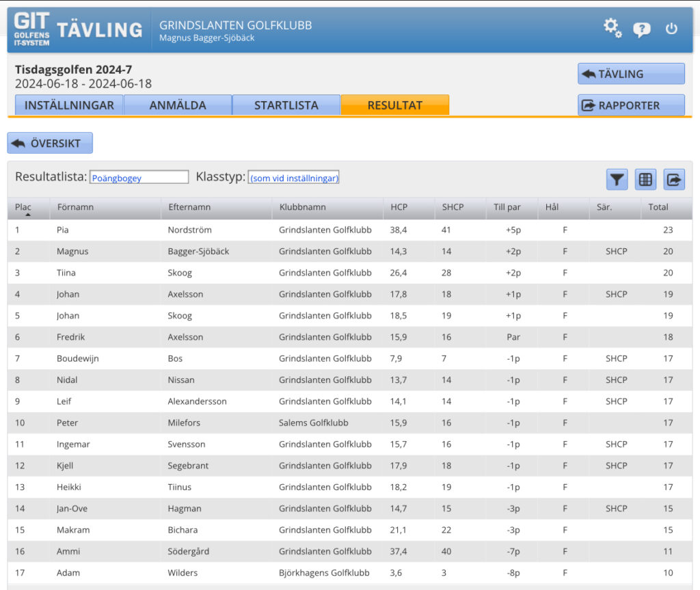Screen dimensions: 700x590
Task: Click the GIT Golfens IT-System logo
Action: click(x=31, y=29)
